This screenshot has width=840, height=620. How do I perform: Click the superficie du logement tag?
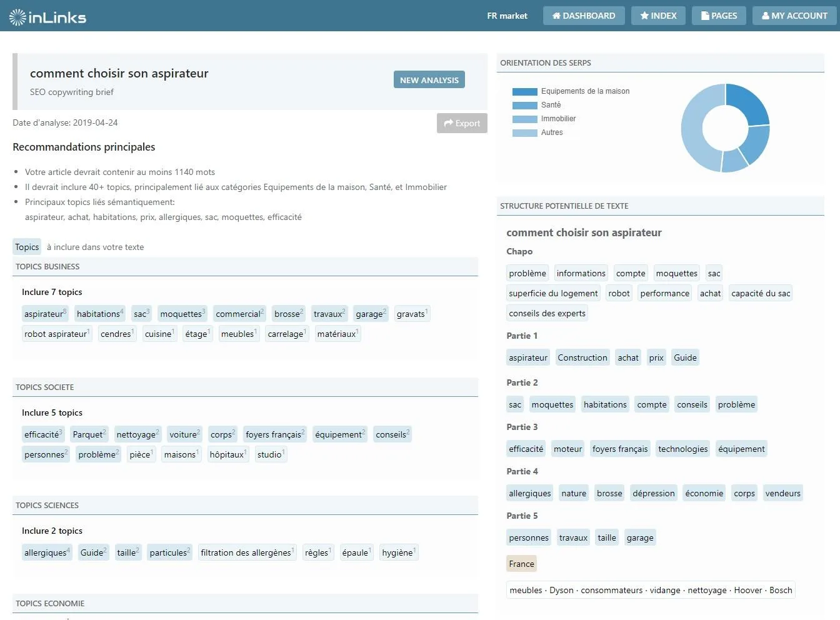pos(553,293)
